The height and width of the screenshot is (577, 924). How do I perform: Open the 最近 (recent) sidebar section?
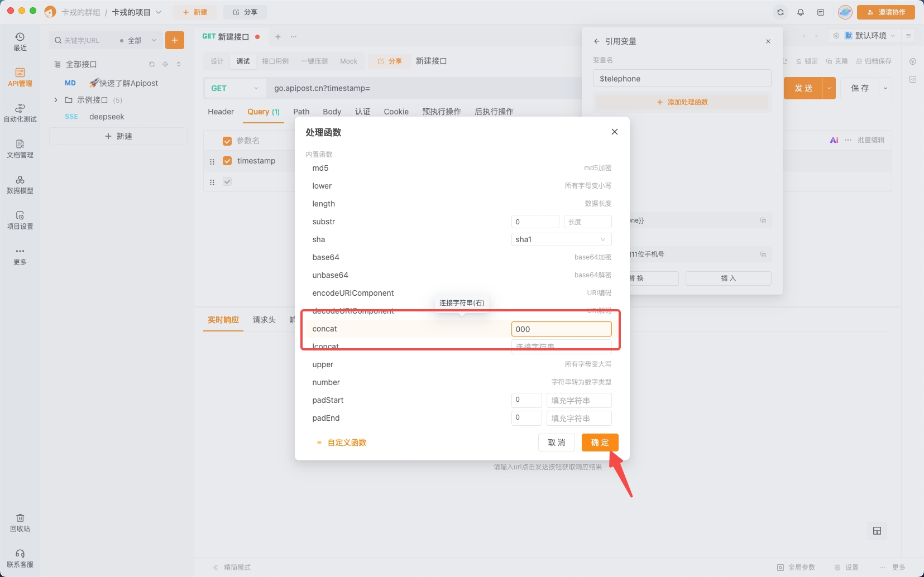point(20,42)
